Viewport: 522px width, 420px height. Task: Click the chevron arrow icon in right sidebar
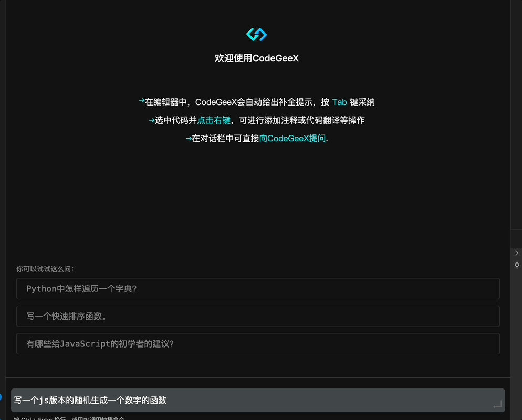click(x=517, y=253)
